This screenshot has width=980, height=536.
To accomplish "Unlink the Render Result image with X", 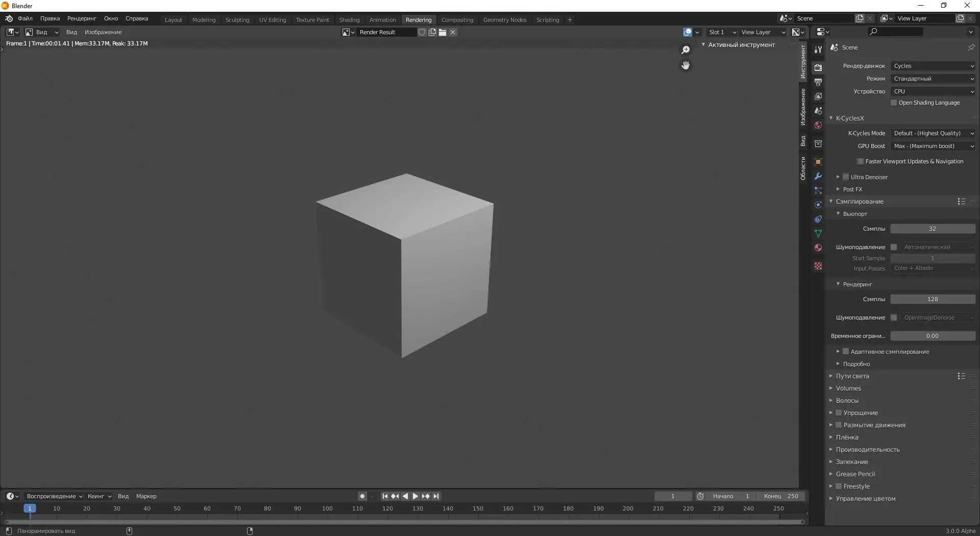I will pyautogui.click(x=453, y=32).
